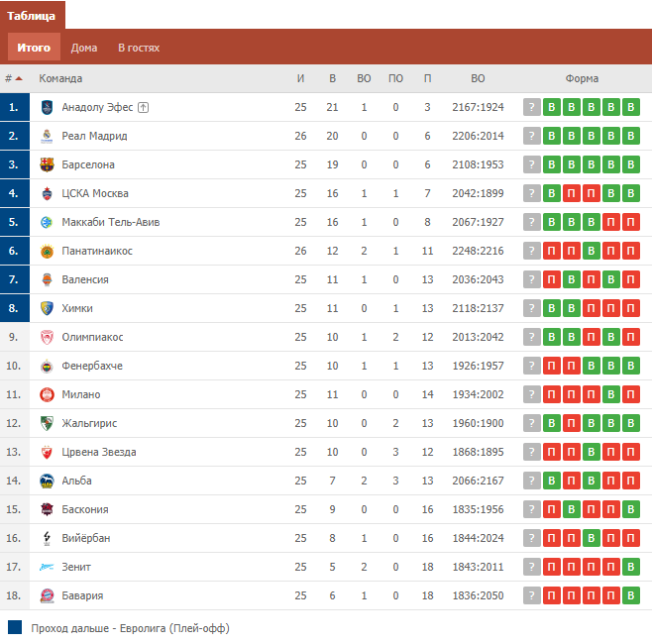Click the last green В form box for Фенербахче
Viewport: 652px width, 644px height.
click(x=631, y=366)
